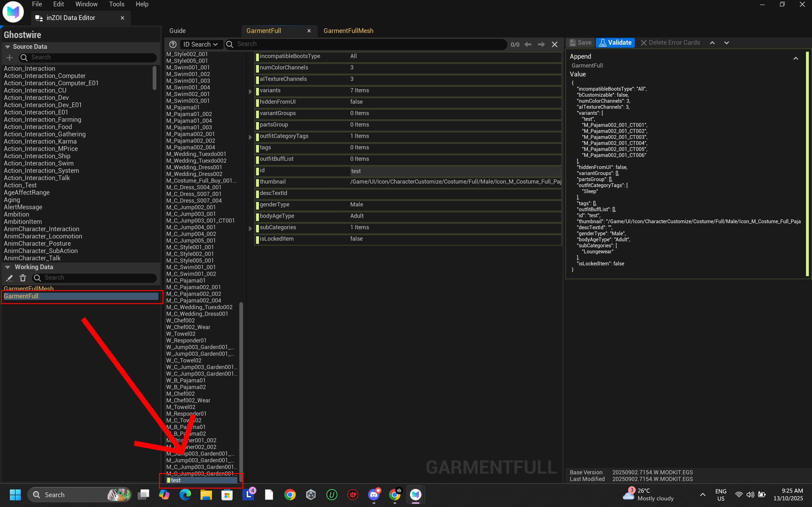Click the trash delete icon in Working Data

[x=23, y=278]
